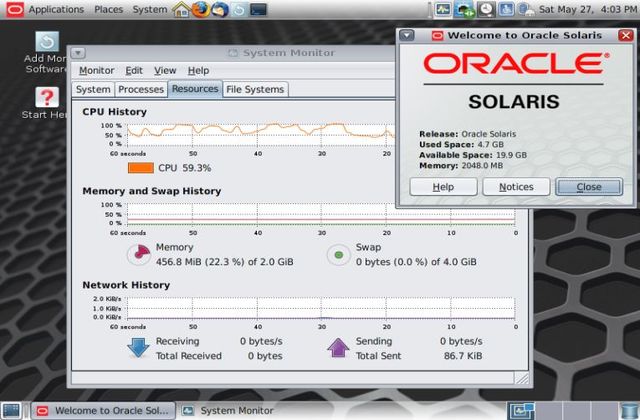The width and height of the screenshot is (640, 420).
Task: Switch to the System tab
Action: pyautogui.click(x=93, y=89)
